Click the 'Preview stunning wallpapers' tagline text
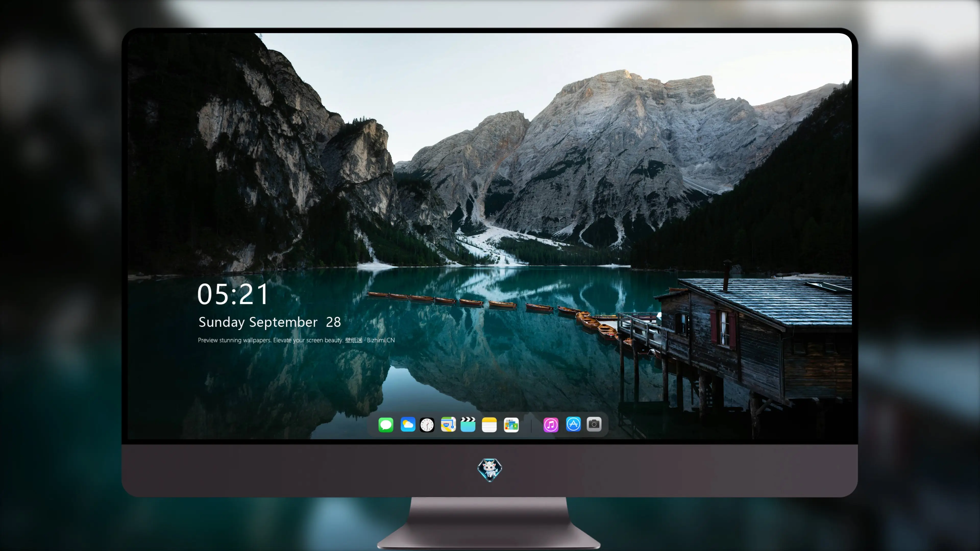Viewport: 980px width, 551px height. pyautogui.click(x=296, y=340)
